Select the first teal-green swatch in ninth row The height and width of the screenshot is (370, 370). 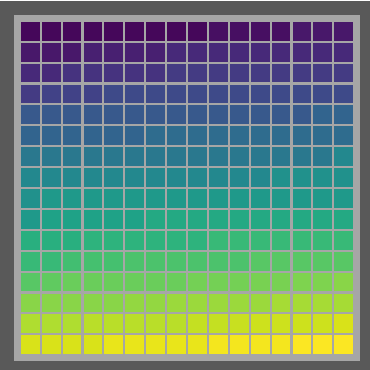[x=30, y=198]
